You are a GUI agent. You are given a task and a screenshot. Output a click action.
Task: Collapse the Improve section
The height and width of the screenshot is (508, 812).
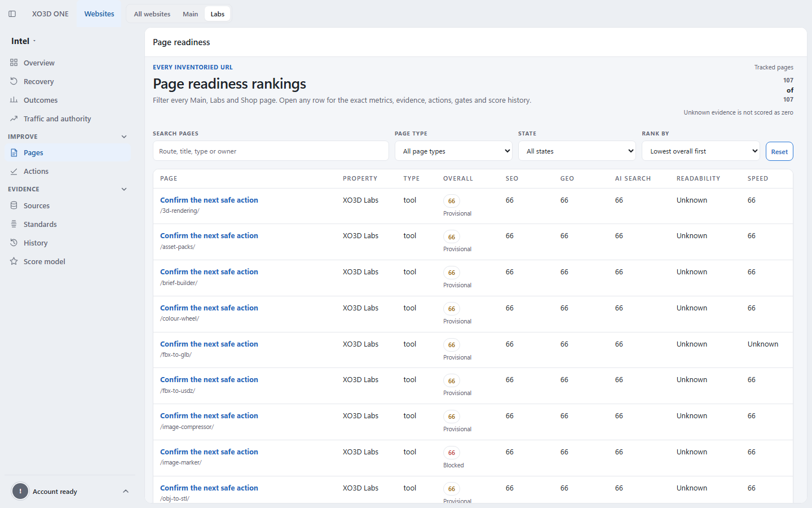click(124, 137)
